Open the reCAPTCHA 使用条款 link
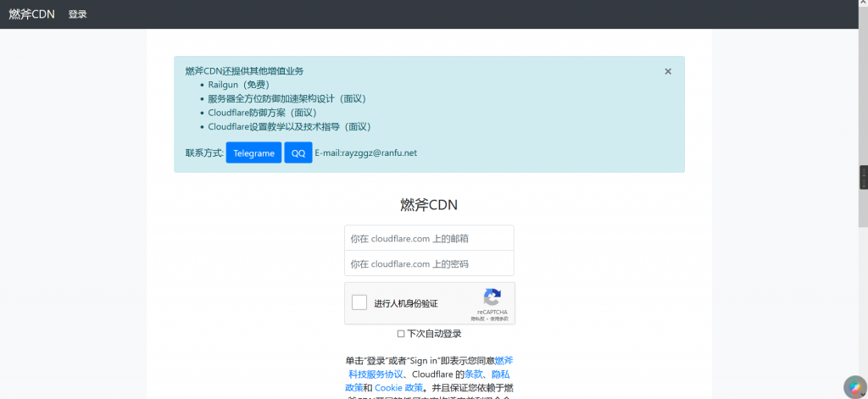Image resolution: width=868 pixels, height=399 pixels. tap(499, 319)
